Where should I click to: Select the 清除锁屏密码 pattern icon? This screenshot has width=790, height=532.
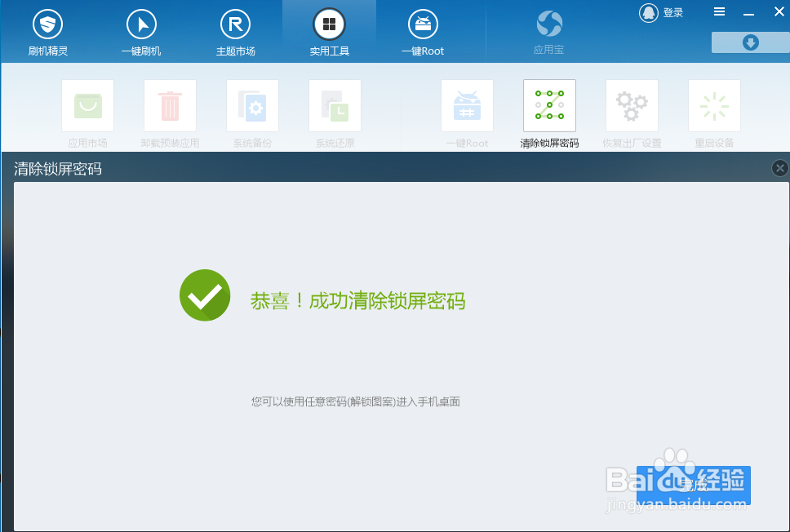coord(549,105)
